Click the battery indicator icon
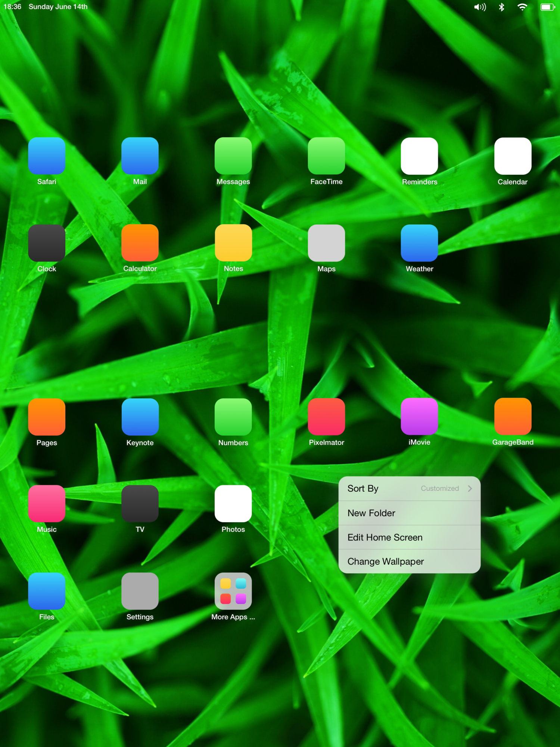Viewport: 560px width, 747px height. (548, 7)
